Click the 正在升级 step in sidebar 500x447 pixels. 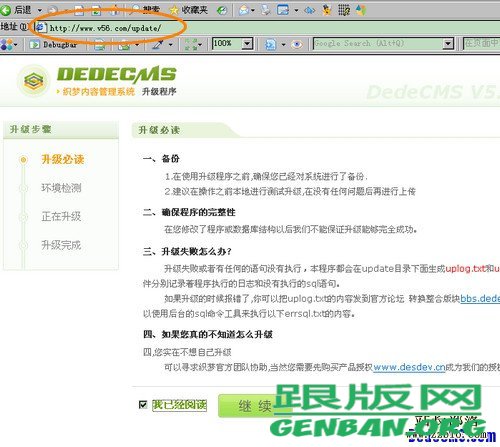(x=61, y=217)
